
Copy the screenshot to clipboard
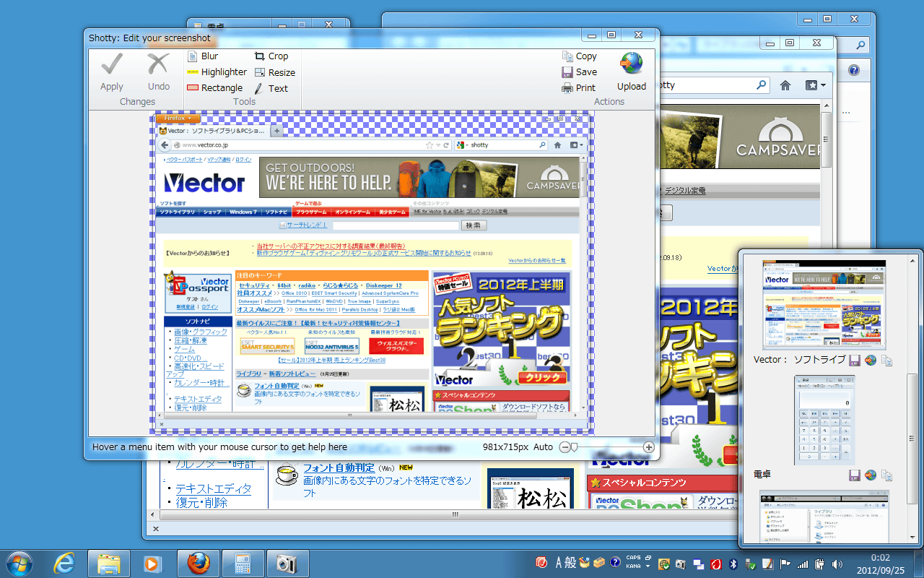click(580, 56)
